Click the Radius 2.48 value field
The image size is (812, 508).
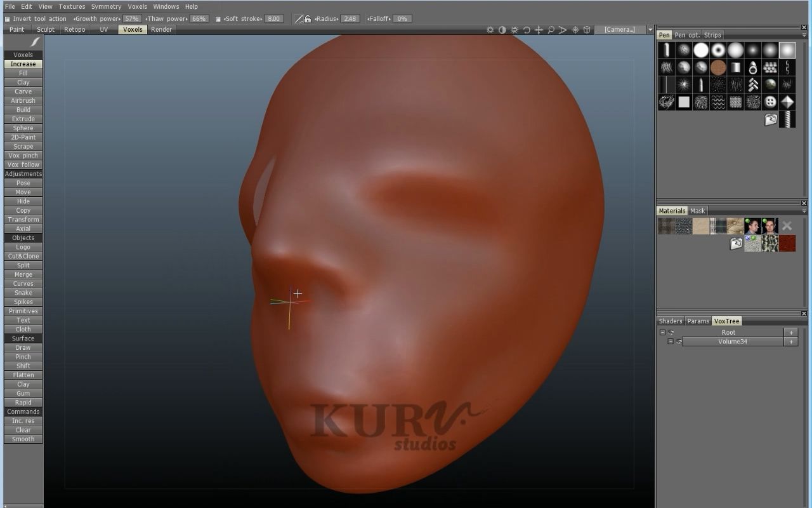point(350,19)
